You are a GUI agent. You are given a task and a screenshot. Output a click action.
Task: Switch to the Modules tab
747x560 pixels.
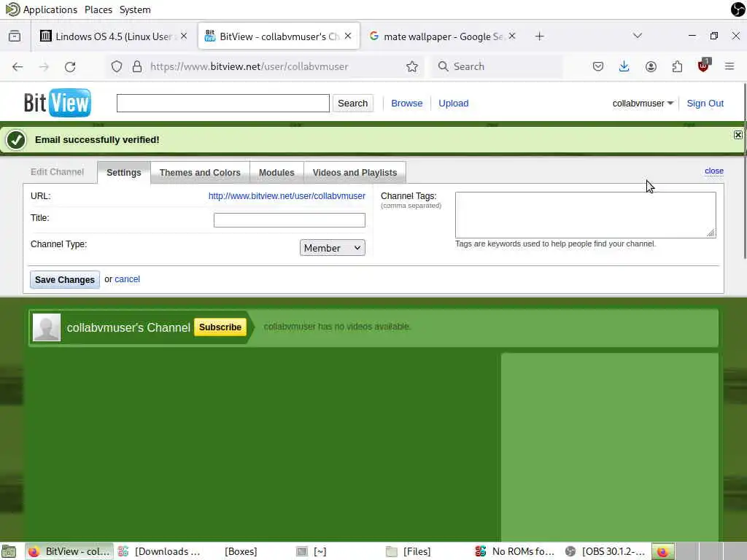[x=276, y=172]
